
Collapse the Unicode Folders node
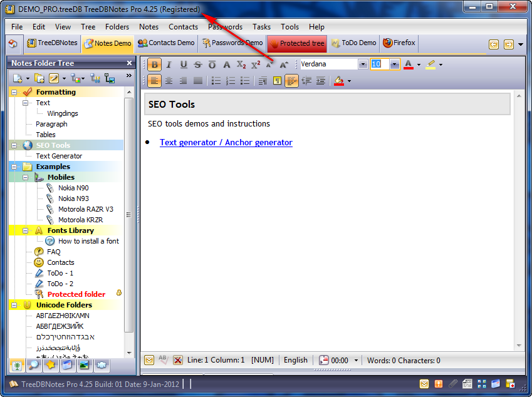[x=14, y=305]
